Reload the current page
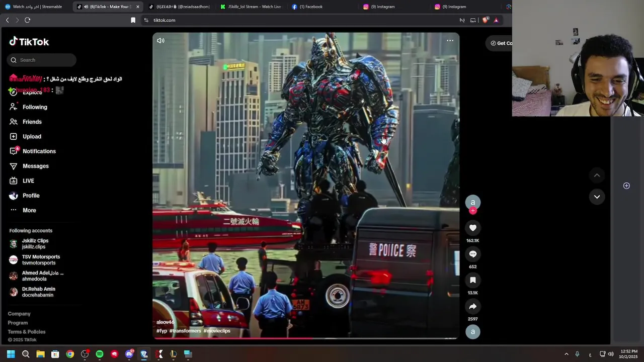Image resolution: width=644 pixels, height=362 pixels. tap(27, 20)
